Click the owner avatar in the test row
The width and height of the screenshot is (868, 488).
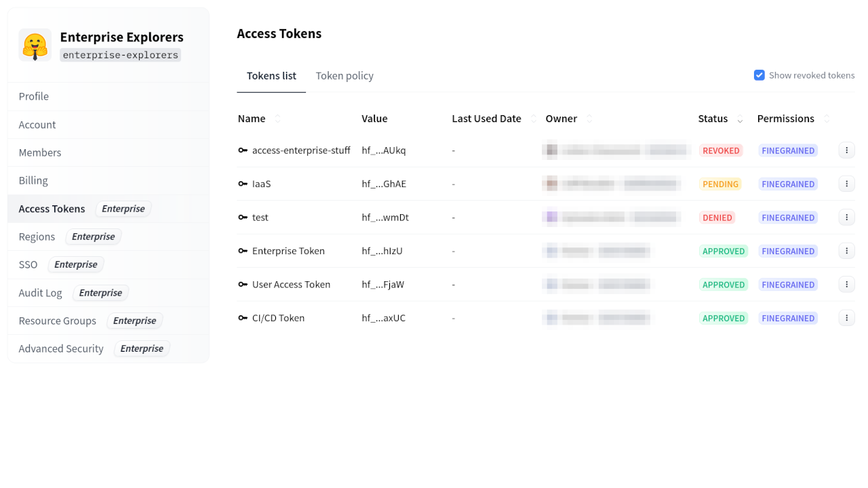[x=551, y=217]
